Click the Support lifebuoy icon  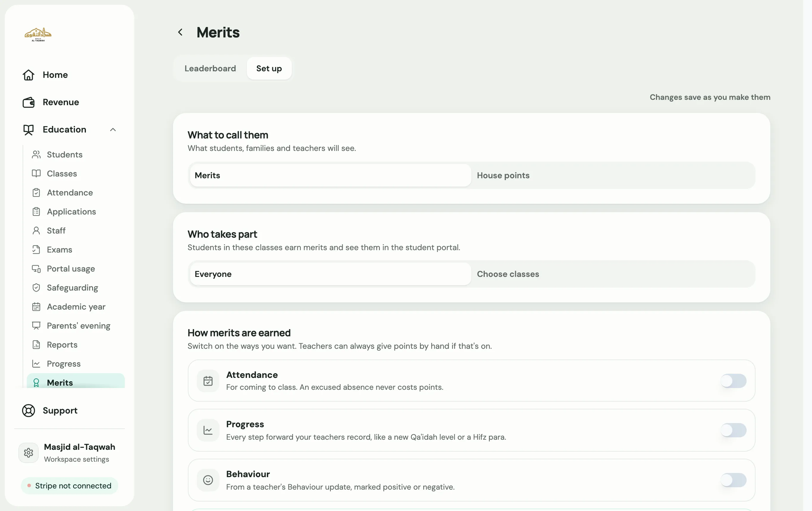click(x=28, y=411)
